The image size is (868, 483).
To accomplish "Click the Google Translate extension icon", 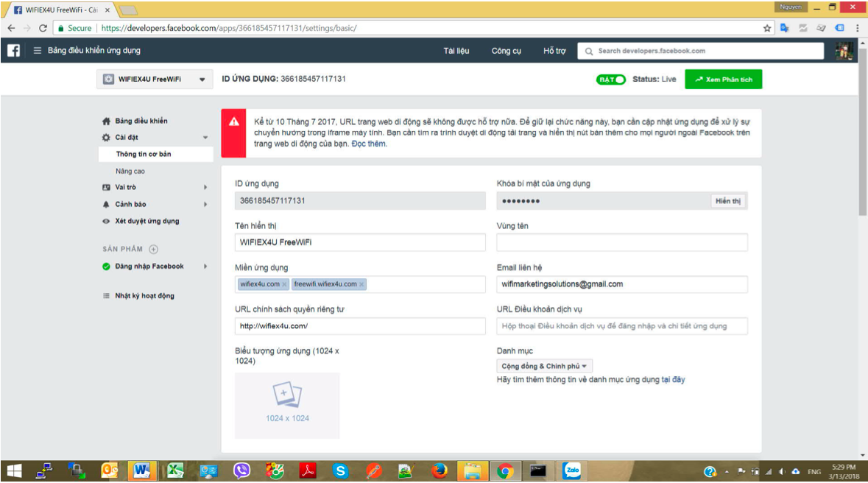I will [x=784, y=28].
